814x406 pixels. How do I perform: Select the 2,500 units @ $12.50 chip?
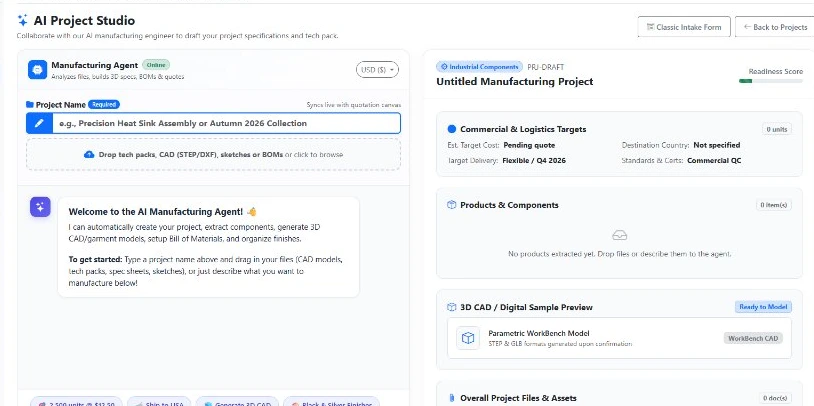click(x=76, y=403)
